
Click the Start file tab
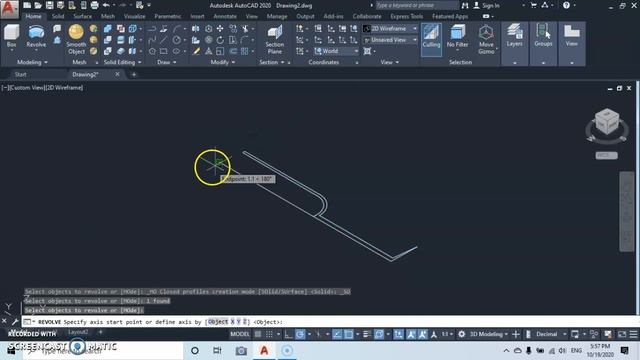(x=20, y=74)
